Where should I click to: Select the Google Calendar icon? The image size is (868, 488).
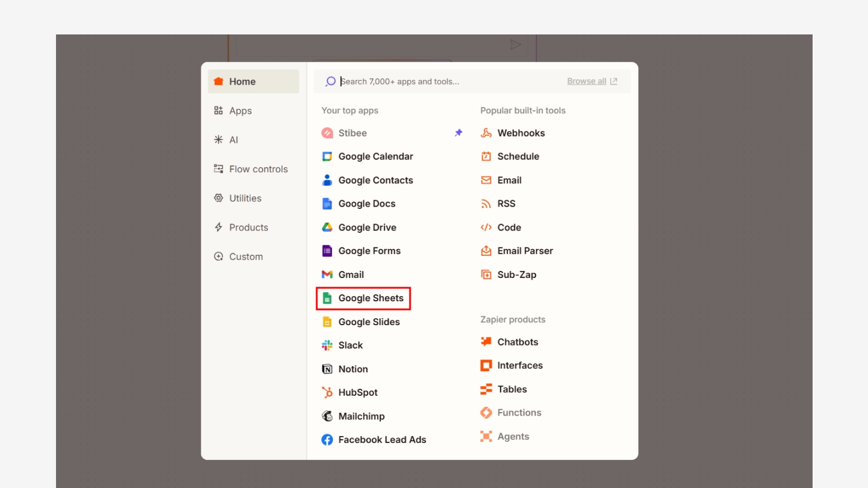(x=327, y=156)
